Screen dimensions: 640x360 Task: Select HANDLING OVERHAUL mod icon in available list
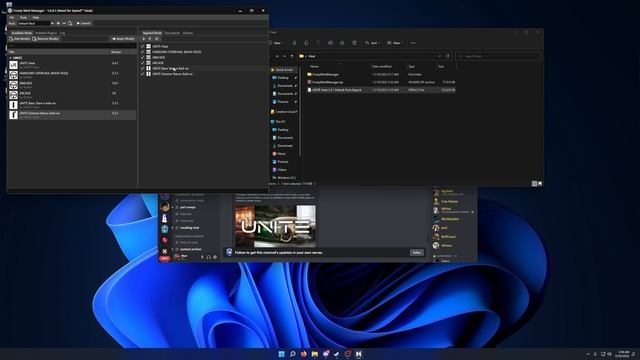pos(13,75)
